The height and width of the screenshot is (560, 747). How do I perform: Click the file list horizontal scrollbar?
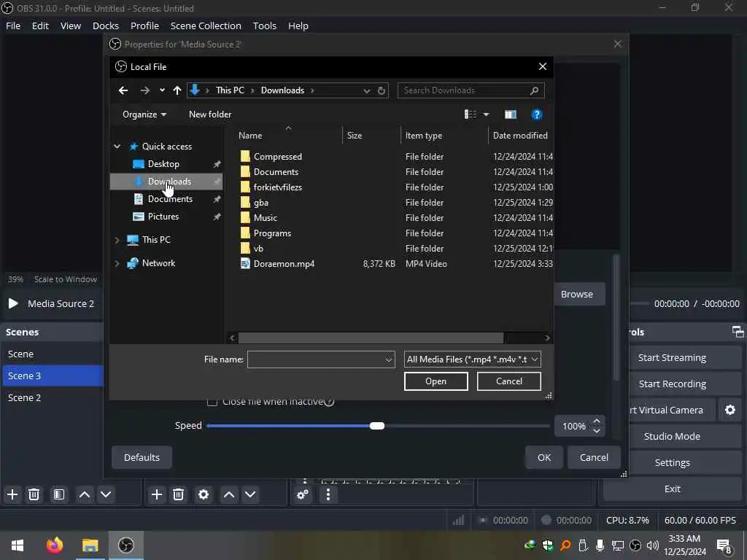click(x=371, y=338)
